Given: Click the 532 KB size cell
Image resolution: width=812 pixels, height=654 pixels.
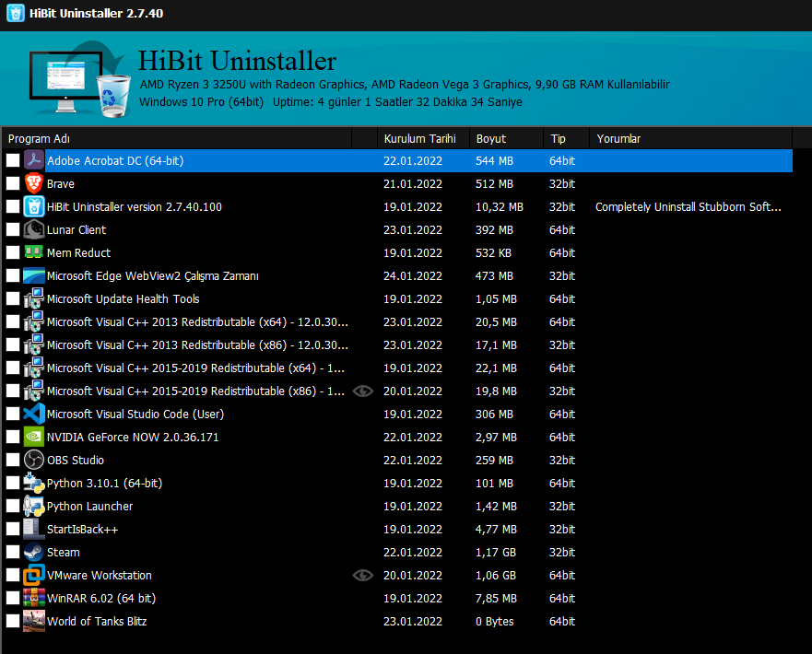Looking at the screenshot, I should (493, 253).
